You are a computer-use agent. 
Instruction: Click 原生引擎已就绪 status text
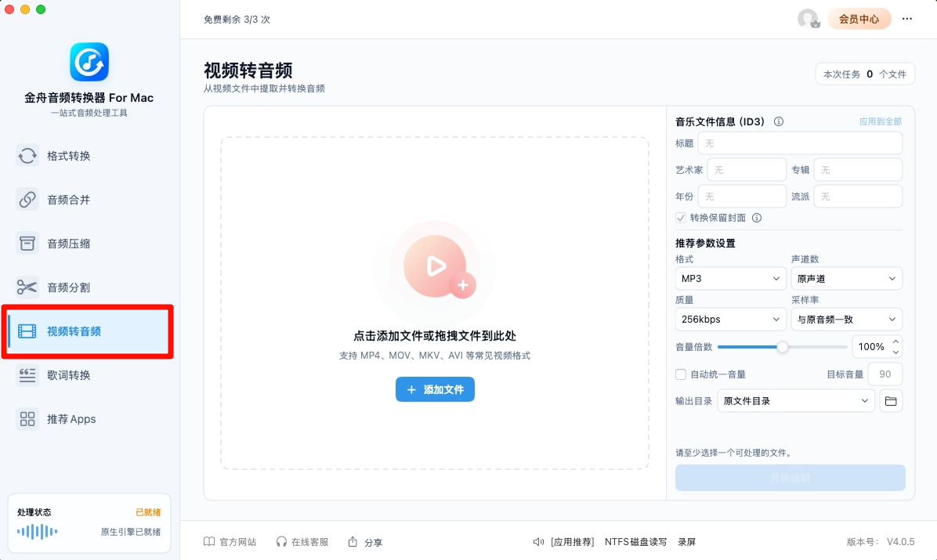(130, 531)
